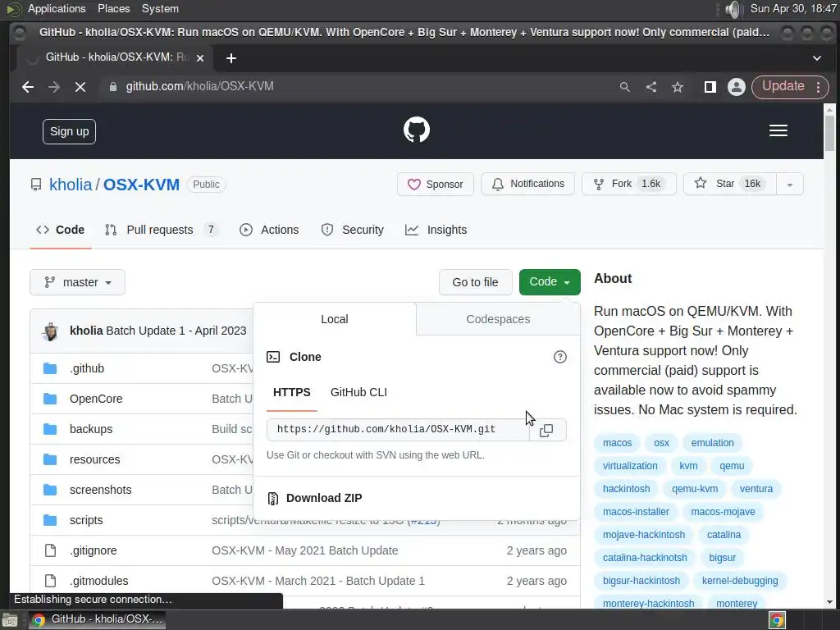Click the OSX-KVM repository name link

pyautogui.click(x=141, y=185)
